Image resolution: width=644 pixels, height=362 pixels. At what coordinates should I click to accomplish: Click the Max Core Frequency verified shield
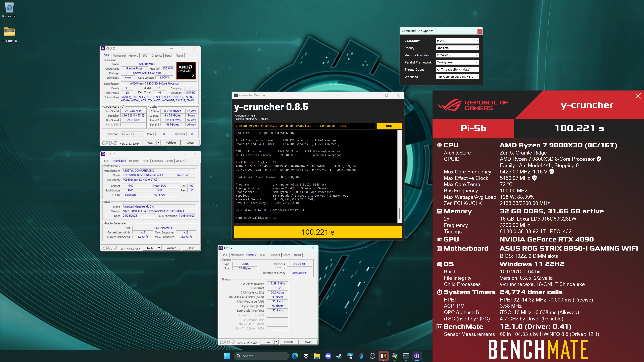pos(552,172)
